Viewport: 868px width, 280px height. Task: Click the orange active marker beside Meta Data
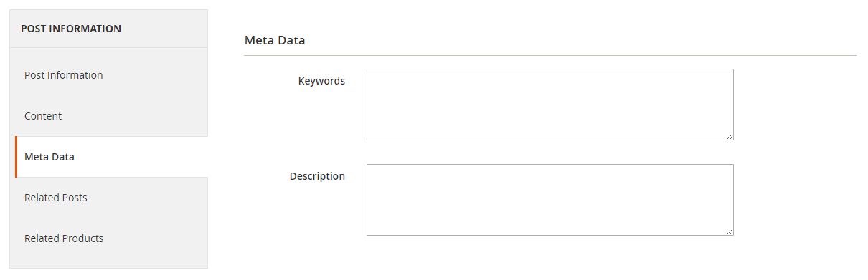point(16,157)
